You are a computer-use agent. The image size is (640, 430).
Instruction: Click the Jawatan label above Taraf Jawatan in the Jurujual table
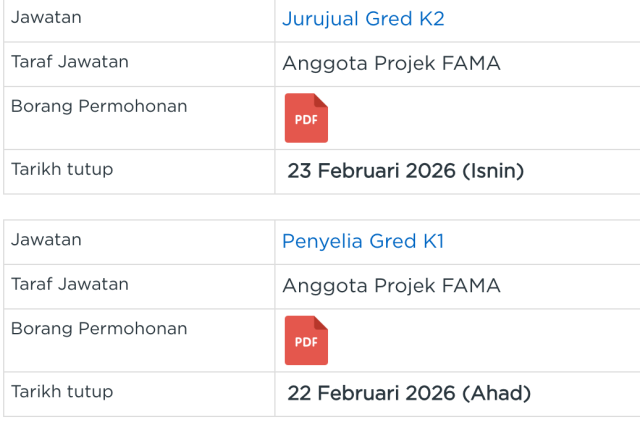46,18
